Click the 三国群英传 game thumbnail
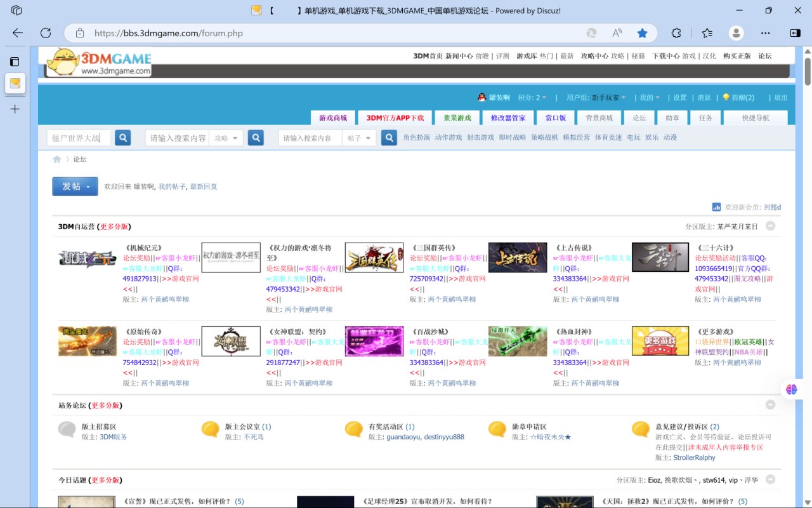 pos(374,258)
